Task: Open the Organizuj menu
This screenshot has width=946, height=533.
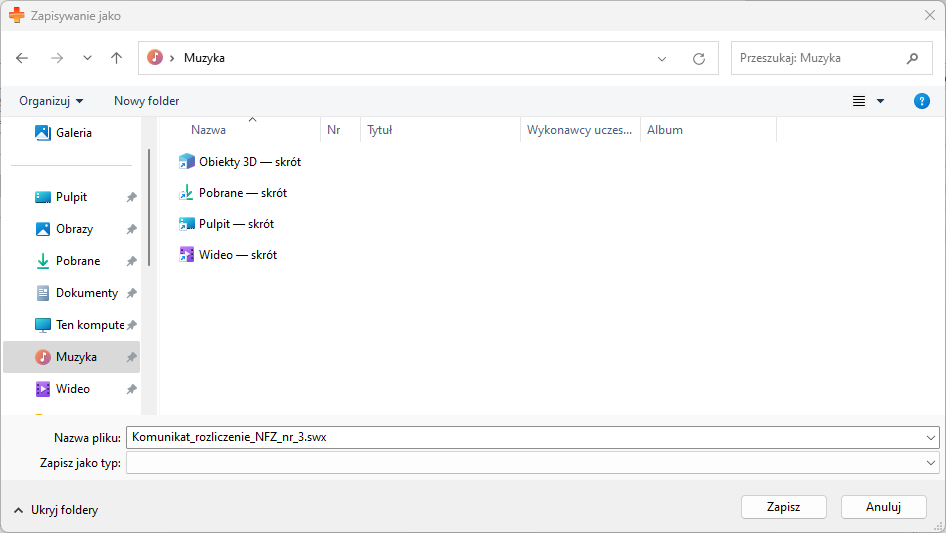Action: point(51,101)
